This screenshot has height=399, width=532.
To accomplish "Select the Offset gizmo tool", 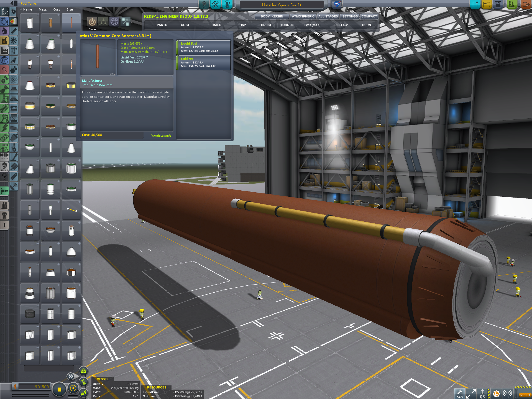I will (x=103, y=22).
